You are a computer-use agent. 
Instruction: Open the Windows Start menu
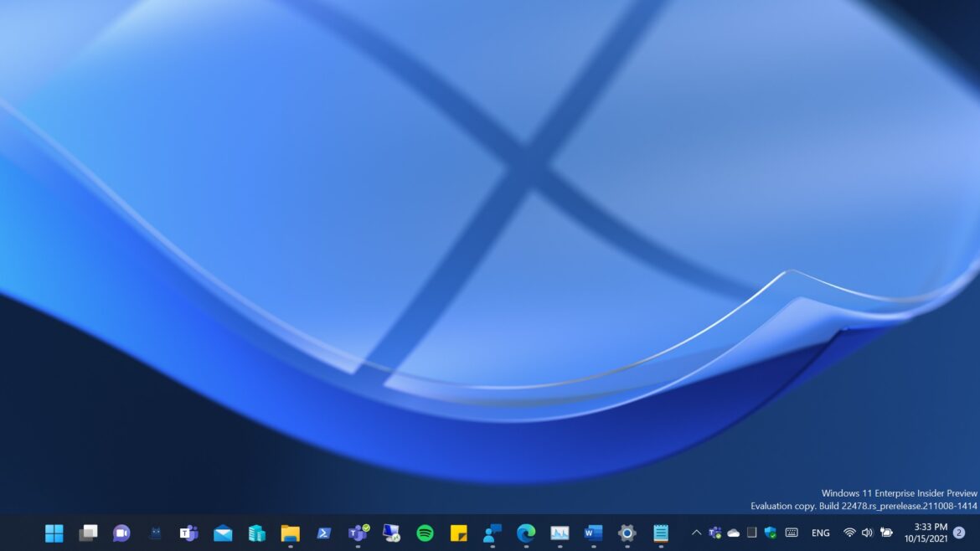(54, 533)
